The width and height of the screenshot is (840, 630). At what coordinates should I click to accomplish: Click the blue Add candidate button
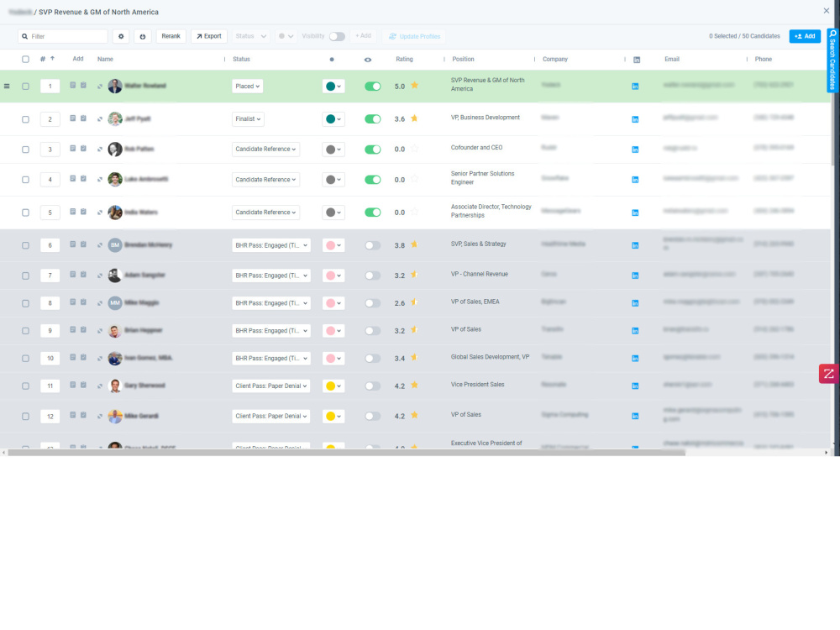coord(805,36)
